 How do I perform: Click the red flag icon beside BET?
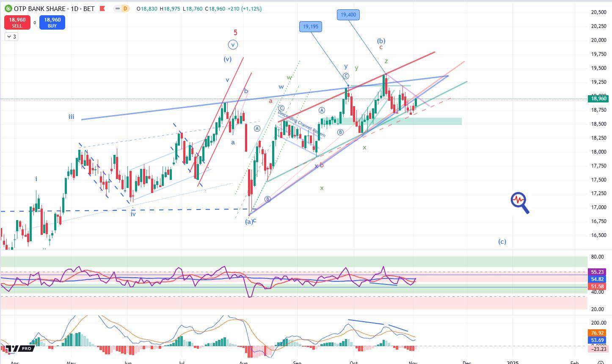[102, 8]
